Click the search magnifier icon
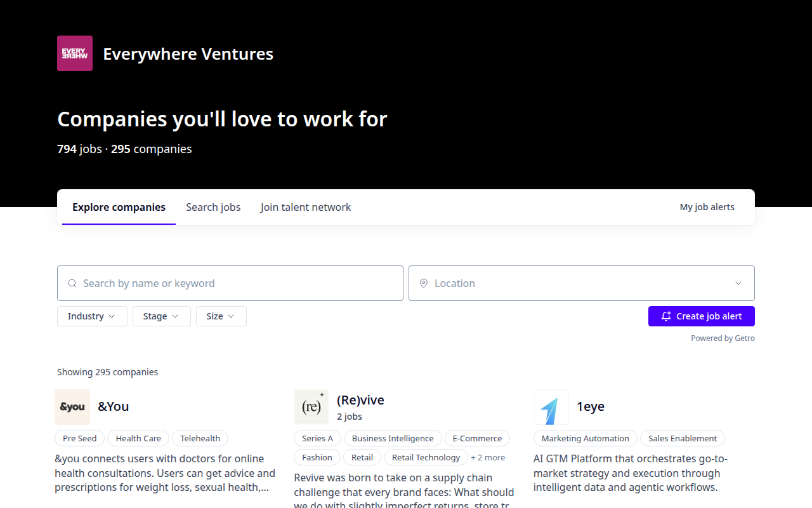Image resolution: width=812 pixels, height=508 pixels. click(x=72, y=283)
